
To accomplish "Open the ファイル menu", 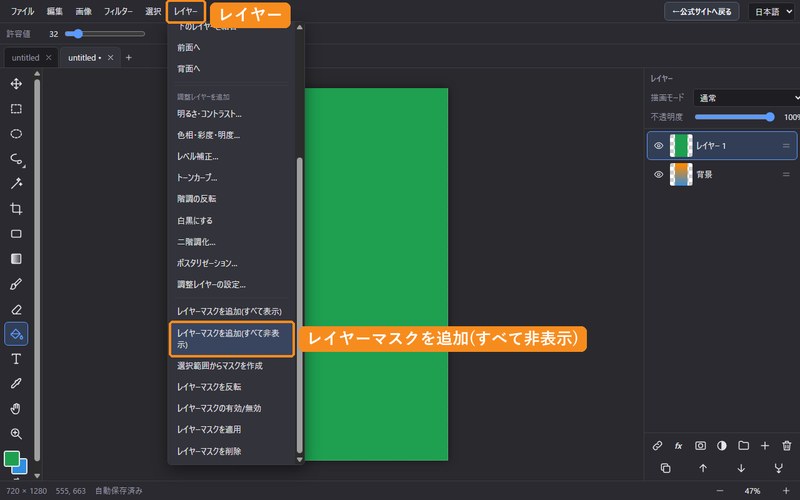I will (22, 11).
